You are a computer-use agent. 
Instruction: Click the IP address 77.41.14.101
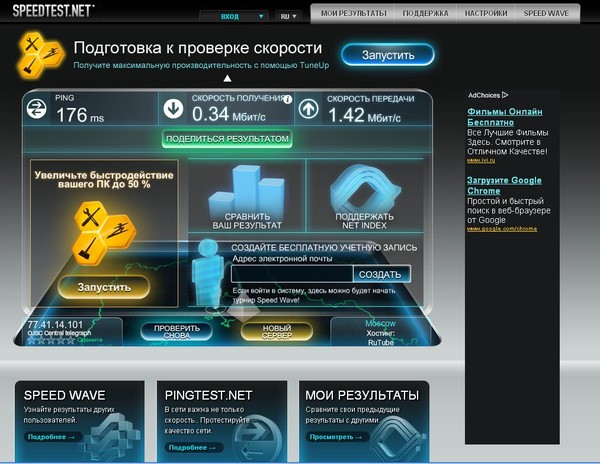tap(55, 325)
